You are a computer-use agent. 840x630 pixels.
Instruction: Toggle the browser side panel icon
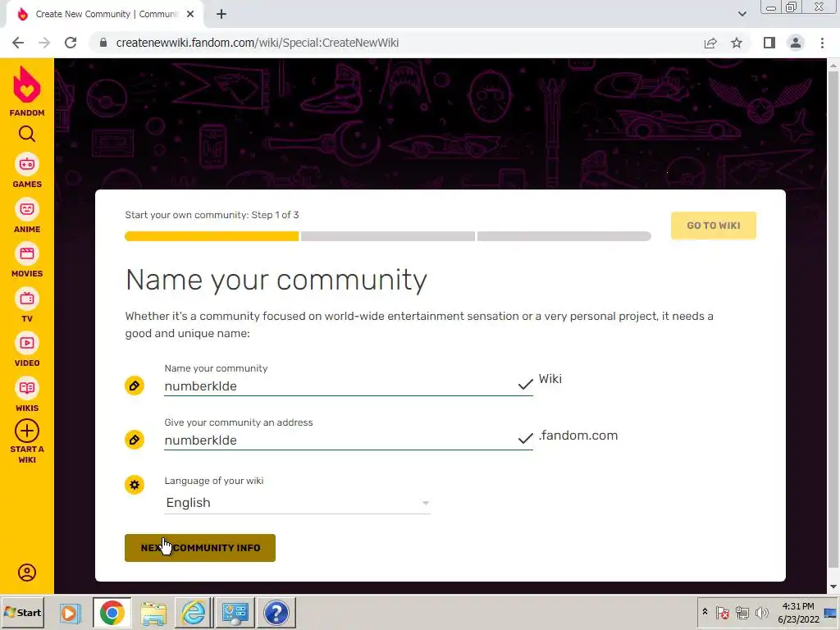click(x=769, y=43)
